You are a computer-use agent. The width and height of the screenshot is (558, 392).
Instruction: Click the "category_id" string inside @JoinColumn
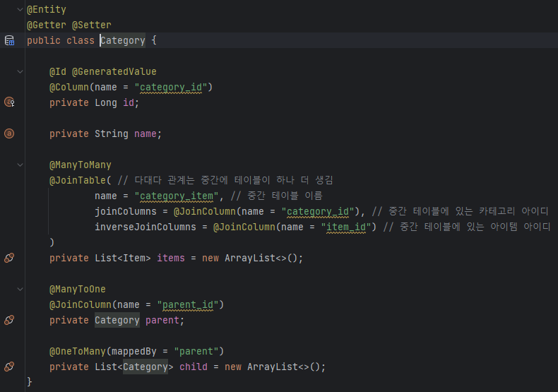tap(318, 212)
